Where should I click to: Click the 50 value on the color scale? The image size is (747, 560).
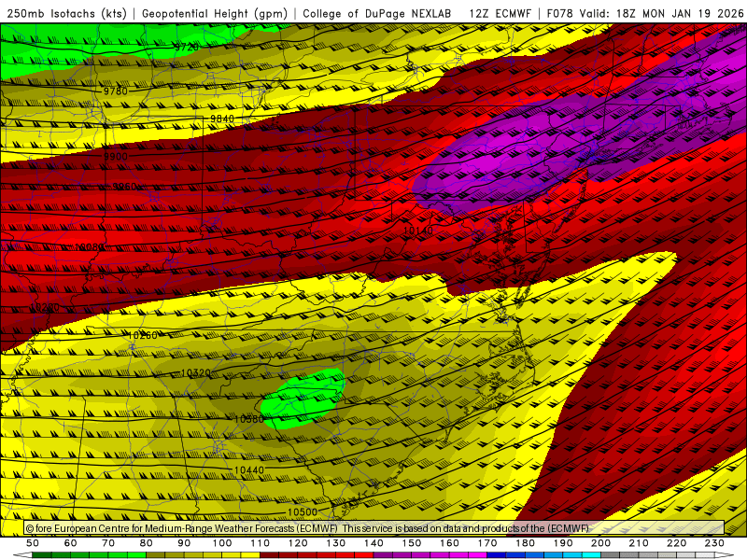(x=33, y=543)
